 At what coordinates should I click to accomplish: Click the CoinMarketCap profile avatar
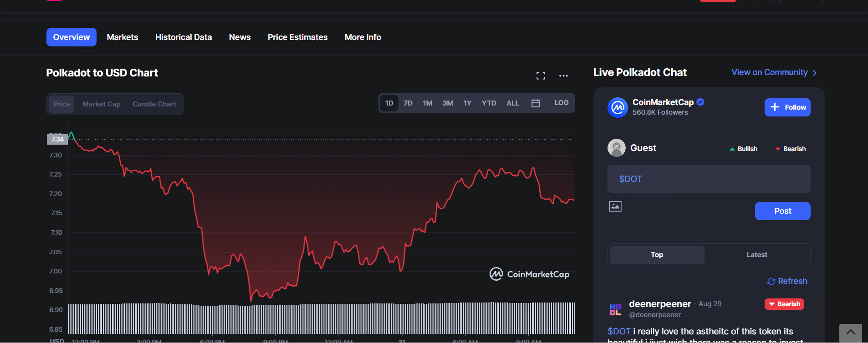point(618,107)
